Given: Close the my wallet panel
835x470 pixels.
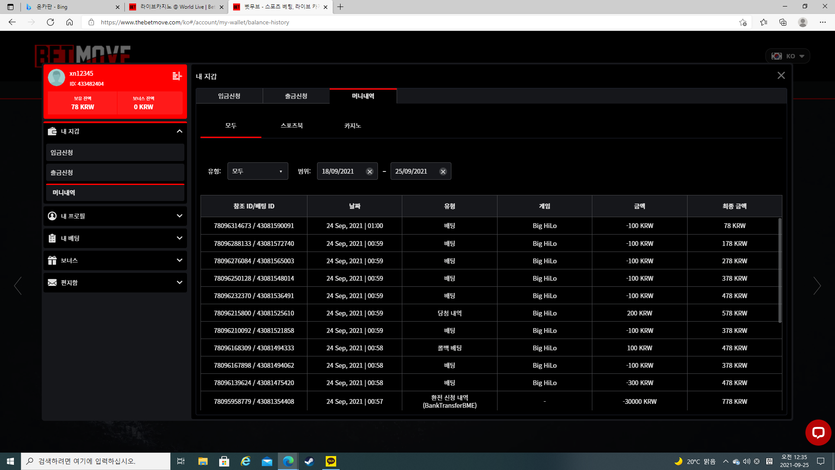Looking at the screenshot, I should (x=781, y=76).
